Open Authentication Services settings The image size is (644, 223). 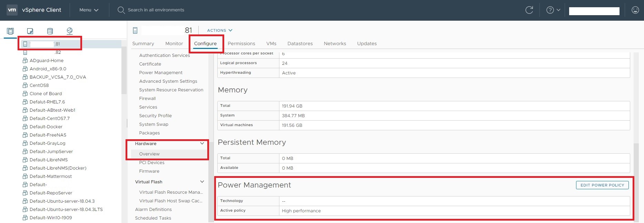pyautogui.click(x=165, y=55)
